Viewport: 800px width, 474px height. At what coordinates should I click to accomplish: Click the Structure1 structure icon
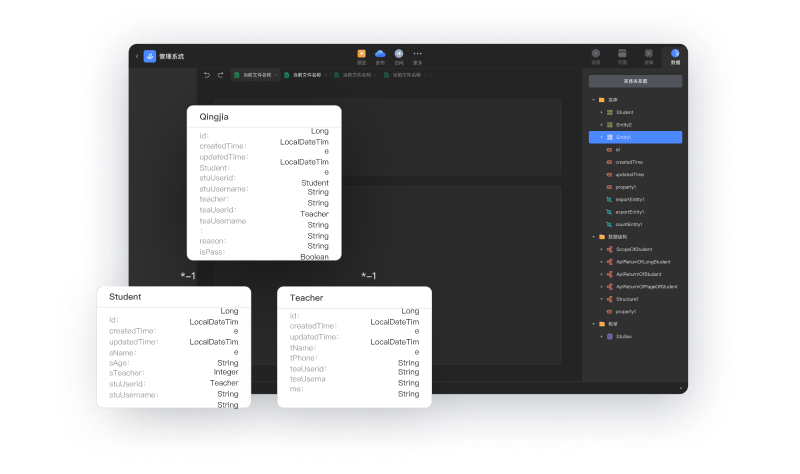click(610, 299)
